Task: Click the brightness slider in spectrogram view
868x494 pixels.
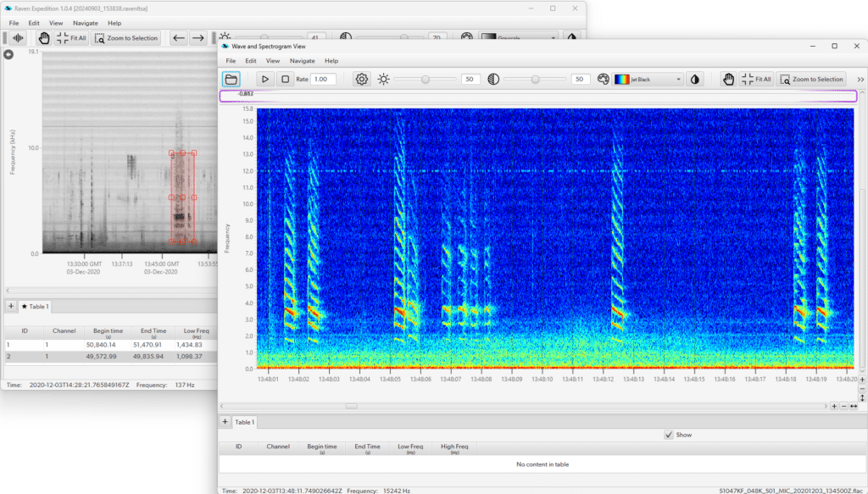Action: pyautogui.click(x=426, y=79)
